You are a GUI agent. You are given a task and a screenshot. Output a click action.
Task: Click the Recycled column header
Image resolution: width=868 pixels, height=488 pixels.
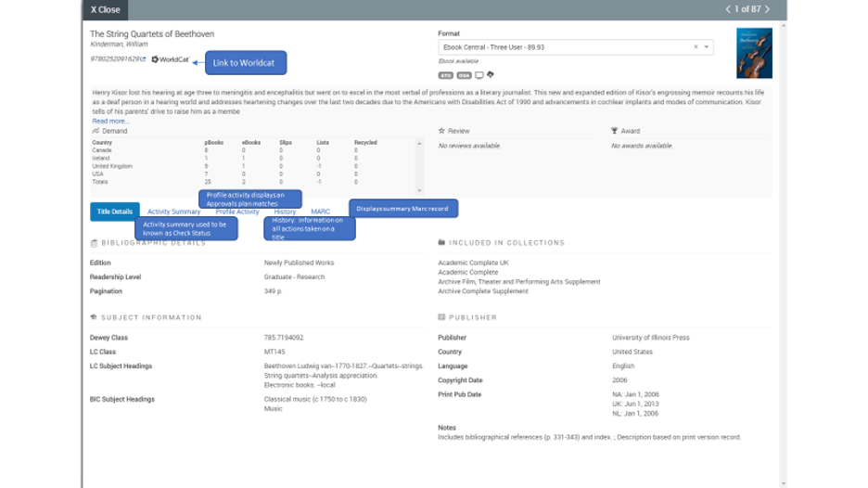coord(365,142)
